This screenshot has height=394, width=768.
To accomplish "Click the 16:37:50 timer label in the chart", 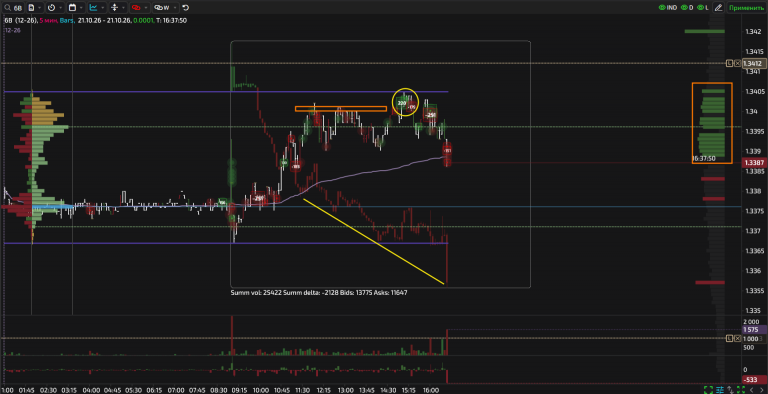I will (x=704, y=159).
